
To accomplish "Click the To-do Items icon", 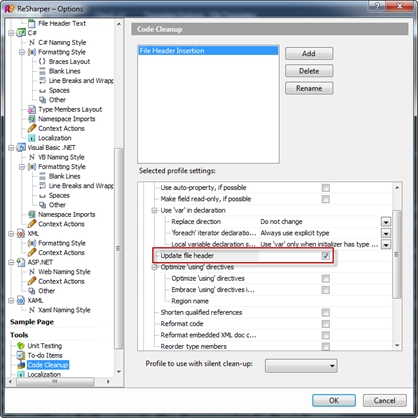I will pyautogui.click(x=21, y=355).
